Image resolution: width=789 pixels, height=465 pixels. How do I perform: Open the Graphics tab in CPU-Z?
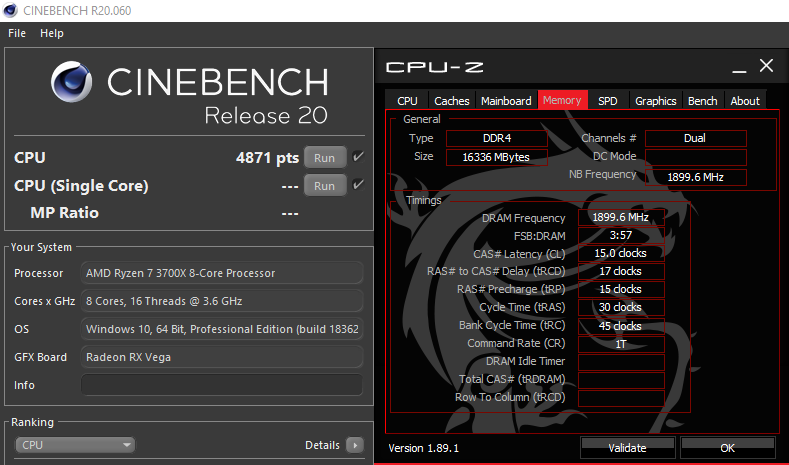pos(656,101)
